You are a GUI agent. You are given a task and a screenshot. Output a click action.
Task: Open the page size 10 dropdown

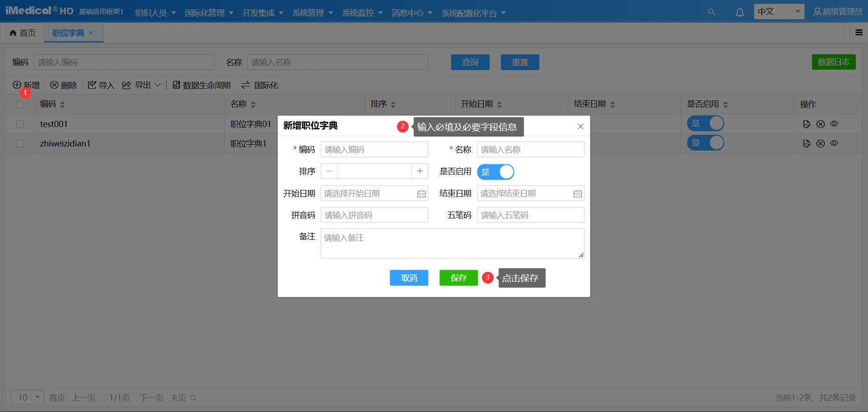point(27,397)
